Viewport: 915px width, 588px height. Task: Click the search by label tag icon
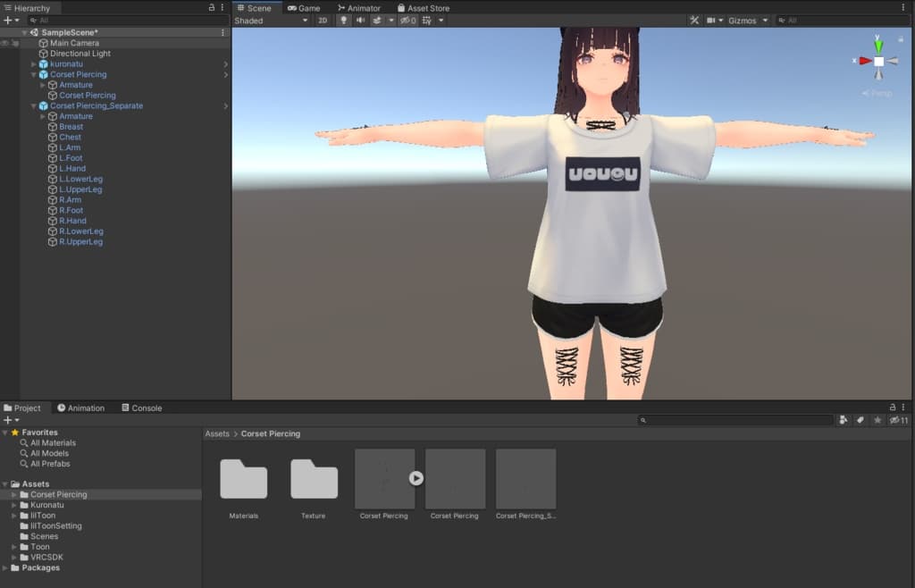point(860,420)
